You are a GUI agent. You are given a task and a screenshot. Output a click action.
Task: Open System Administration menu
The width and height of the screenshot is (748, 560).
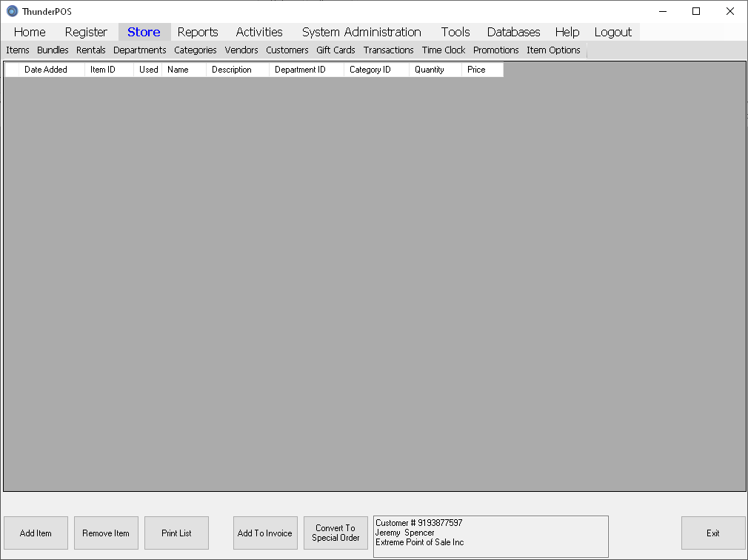(361, 32)
